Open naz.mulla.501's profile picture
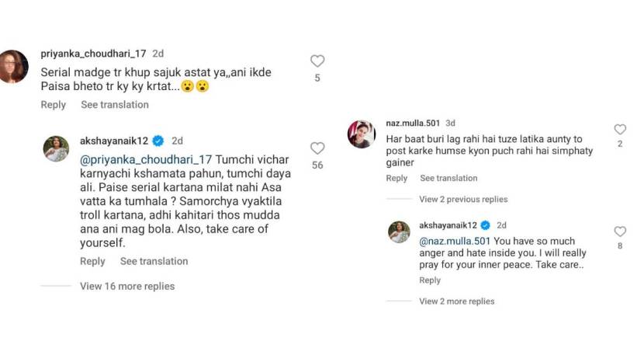The height and width of the screenshot is (362, 644). [x=362, y=131]
